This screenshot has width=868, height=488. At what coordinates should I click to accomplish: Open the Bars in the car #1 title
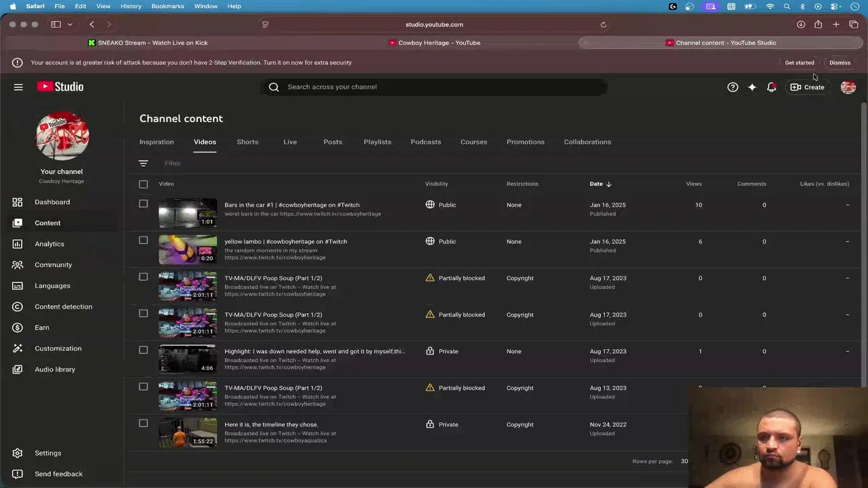tap(292, 205)
